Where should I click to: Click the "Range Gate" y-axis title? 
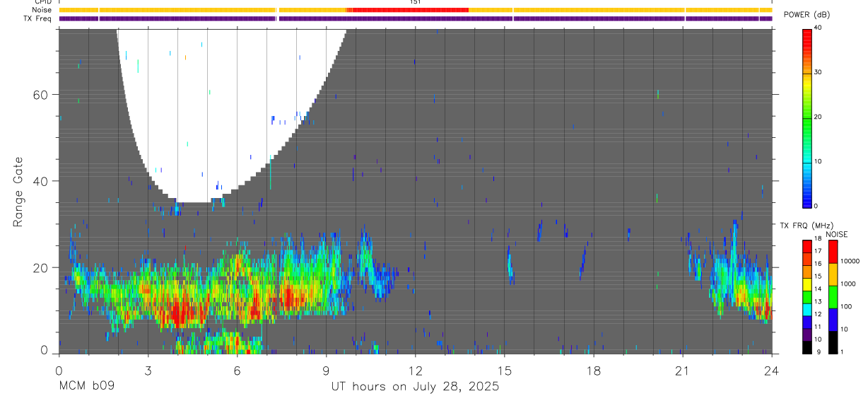(x=18, y=192)
